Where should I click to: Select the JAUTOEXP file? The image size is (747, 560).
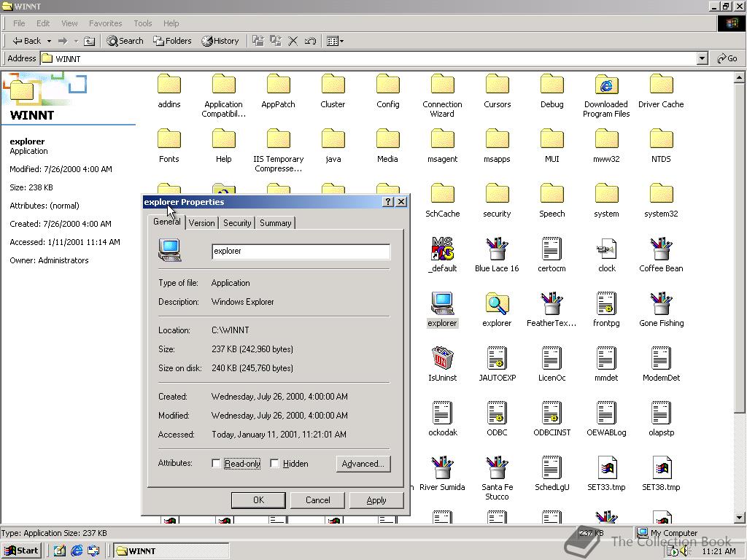(x=497, y=365)
